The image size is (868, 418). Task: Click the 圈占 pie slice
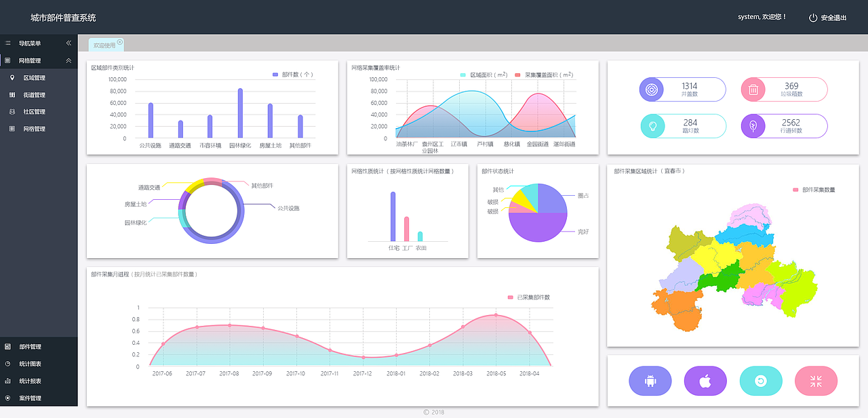552,199
